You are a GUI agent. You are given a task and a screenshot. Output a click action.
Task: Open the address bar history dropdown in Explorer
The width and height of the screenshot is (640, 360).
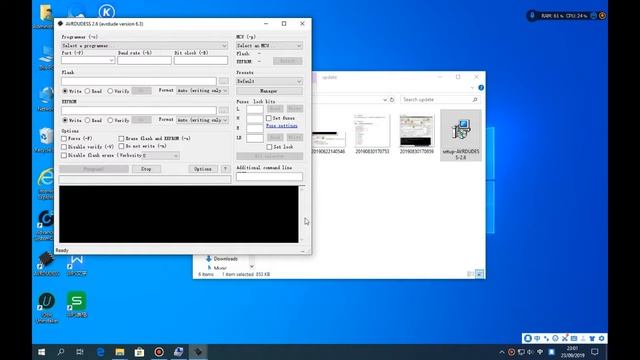384,100
